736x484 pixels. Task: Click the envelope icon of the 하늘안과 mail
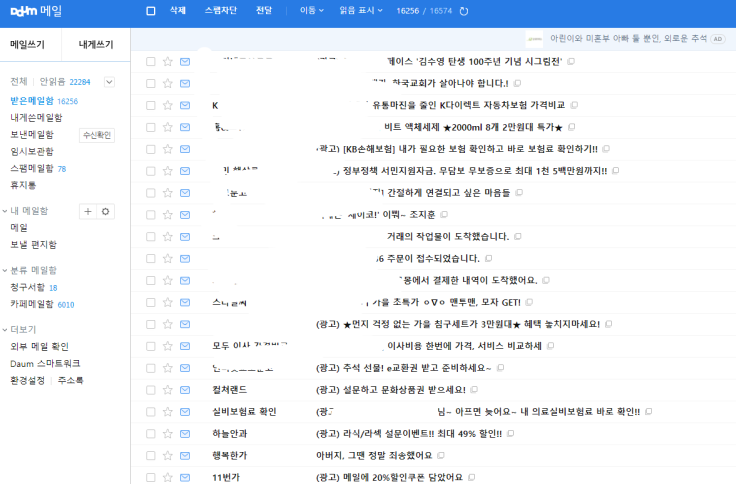(185, 434)
